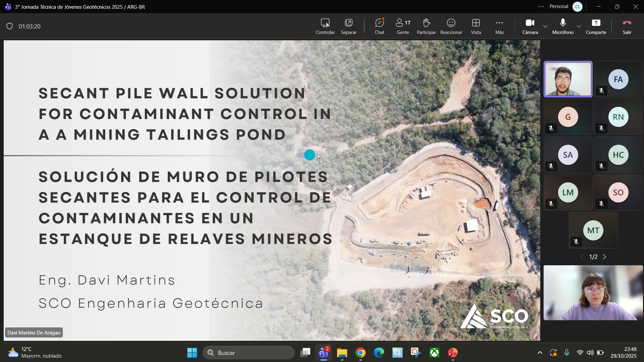
Task: Open the Chat panel
Action: pos(379,26)
